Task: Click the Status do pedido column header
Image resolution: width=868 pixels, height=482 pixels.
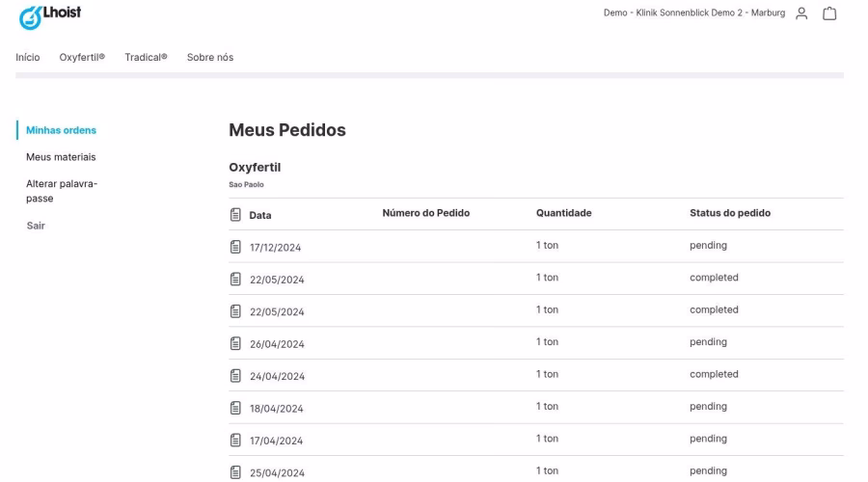Action: 731,213
